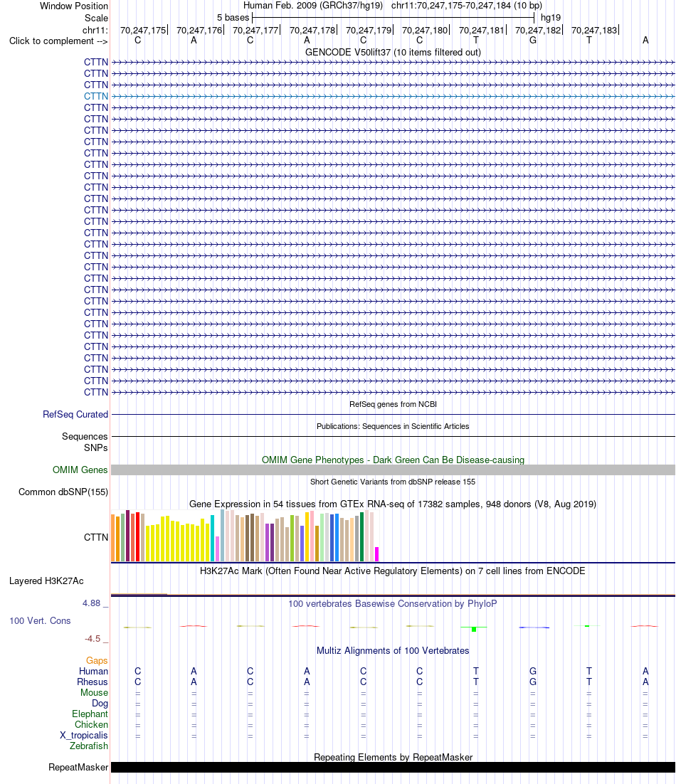The width and height of the screenshot is (676, 784).
Task: Open "100 vertebrates Basewise Conservation by PhyloP" title
Action: click(x=393, y=603)
